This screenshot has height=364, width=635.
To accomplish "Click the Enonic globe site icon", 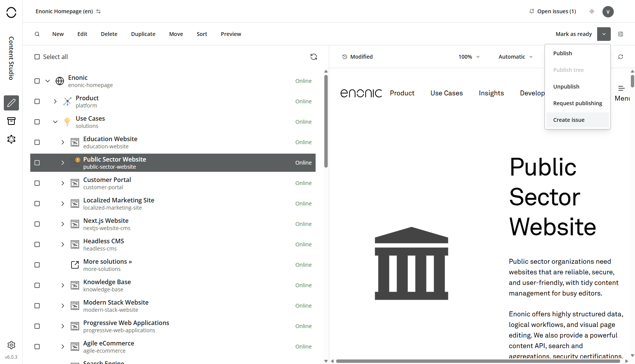I will tap(60, 81).
